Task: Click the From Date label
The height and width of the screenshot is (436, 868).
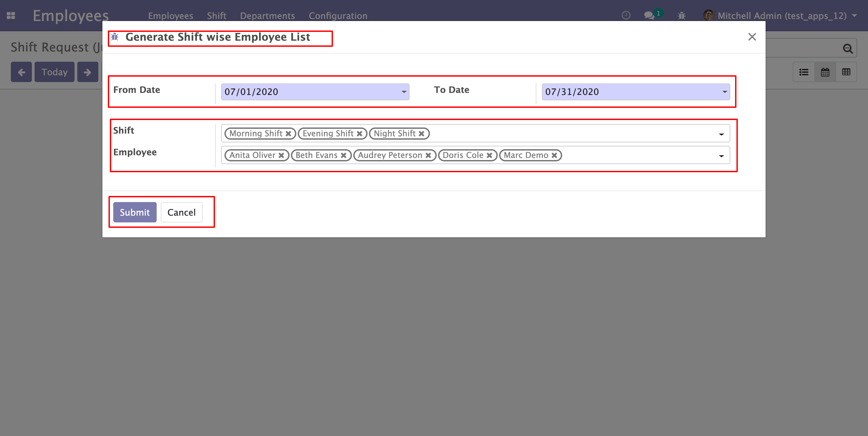Action: coord(137,90)
